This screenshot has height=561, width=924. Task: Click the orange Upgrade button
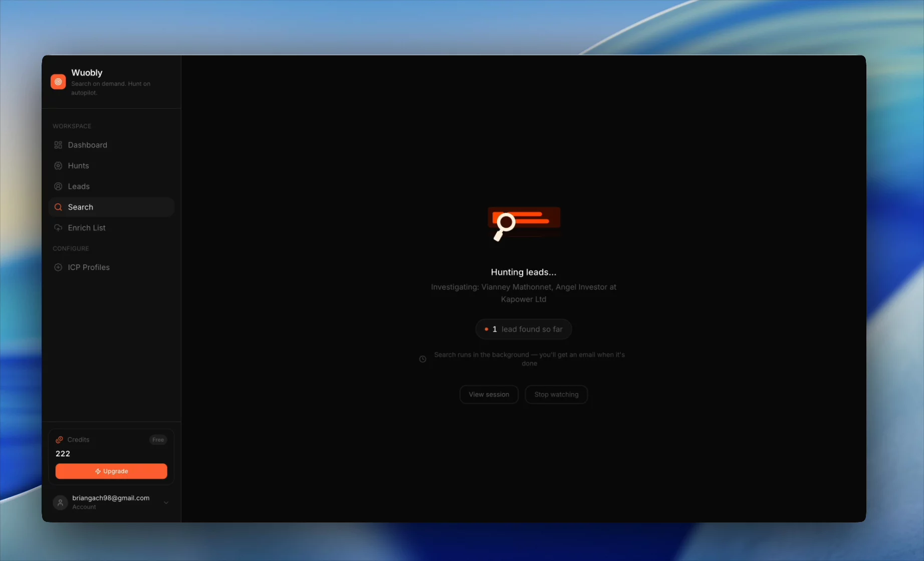[x=111, y=471]
